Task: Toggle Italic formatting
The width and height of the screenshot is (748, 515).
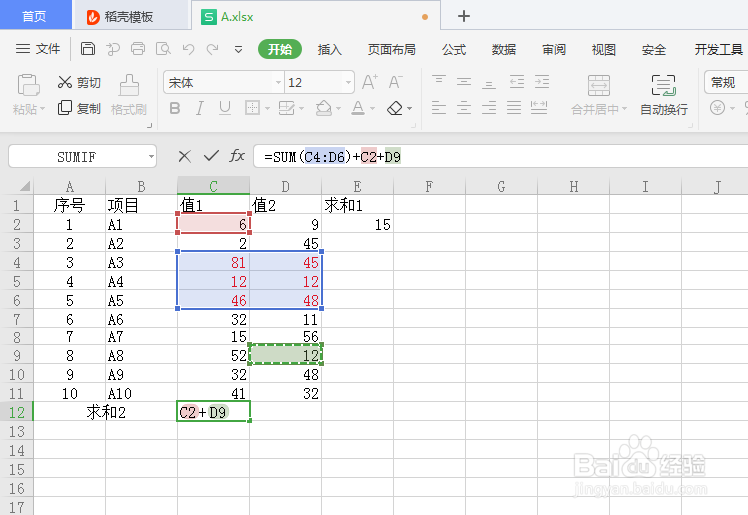Action: coord(199,109)
